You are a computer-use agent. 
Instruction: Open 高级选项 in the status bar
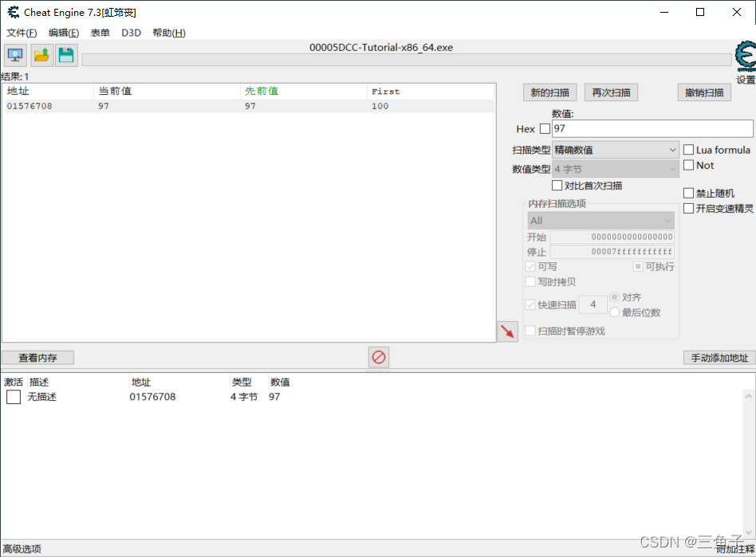click(x=22, y=549)
